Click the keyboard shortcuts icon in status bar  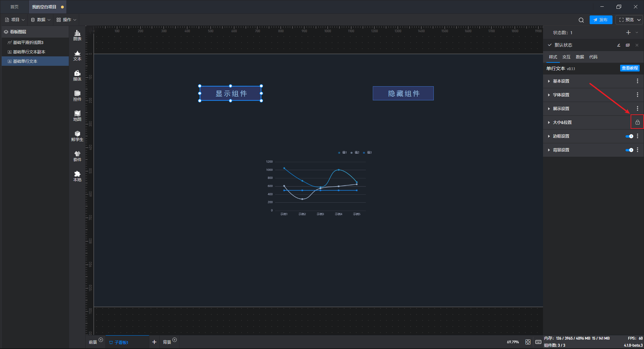pyautogui.click(x=538, y=342)
